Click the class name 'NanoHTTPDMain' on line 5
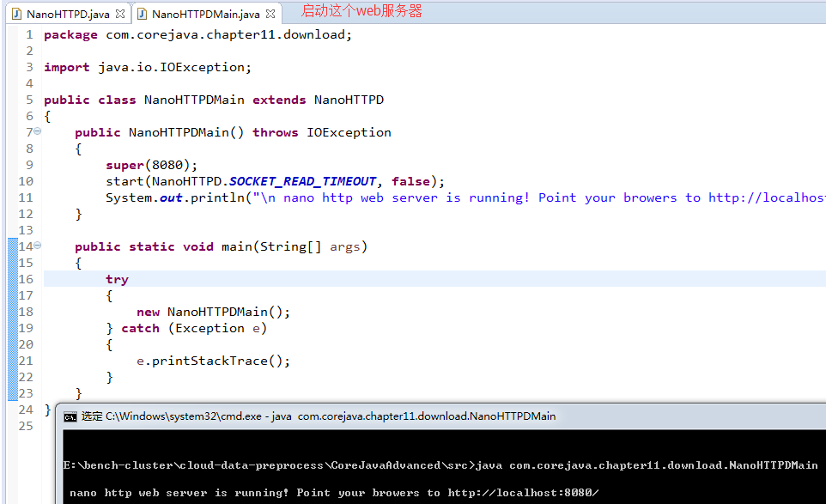 point(194,100)
